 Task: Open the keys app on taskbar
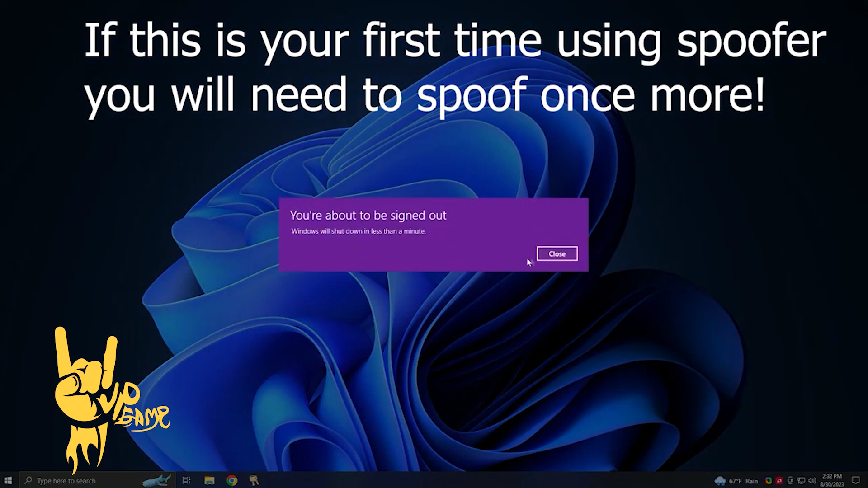click(254, 480)
